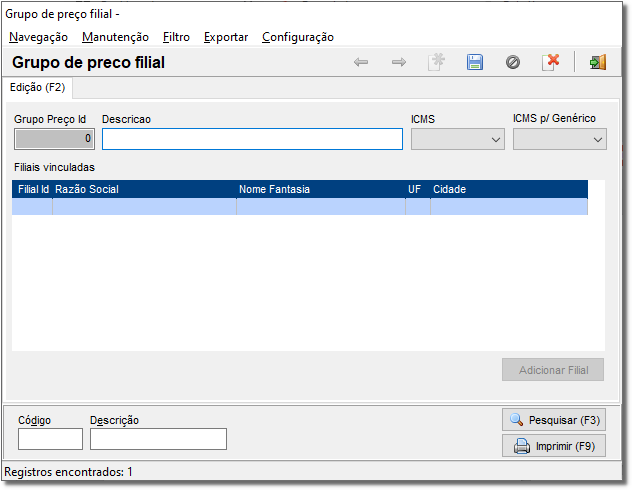Delete record with red X page icon

(551, 62)
